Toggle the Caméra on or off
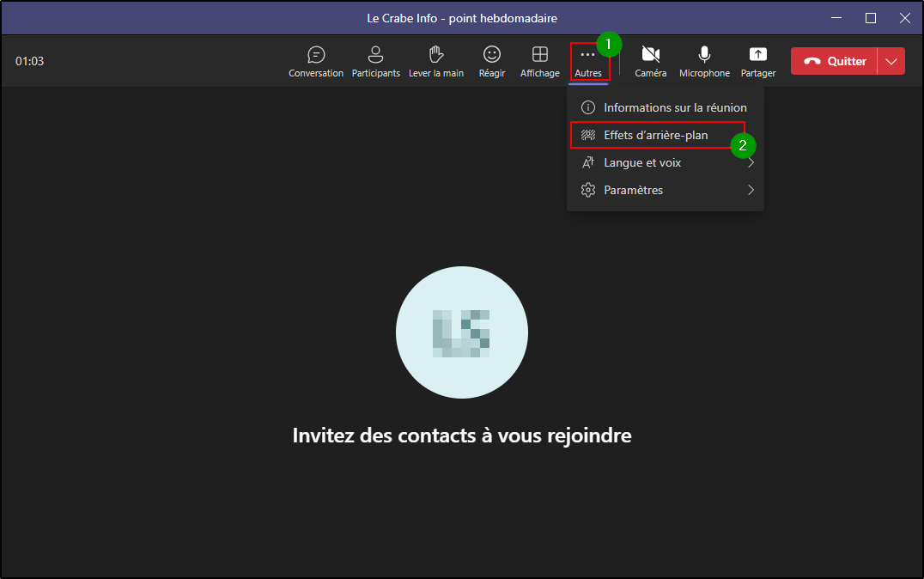 click(650, 61)
